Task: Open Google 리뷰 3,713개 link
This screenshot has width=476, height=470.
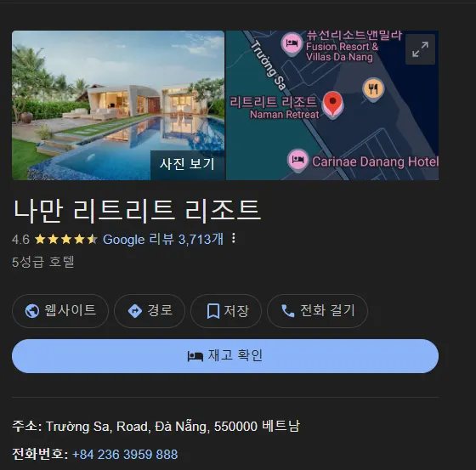Action: [163, 240]
